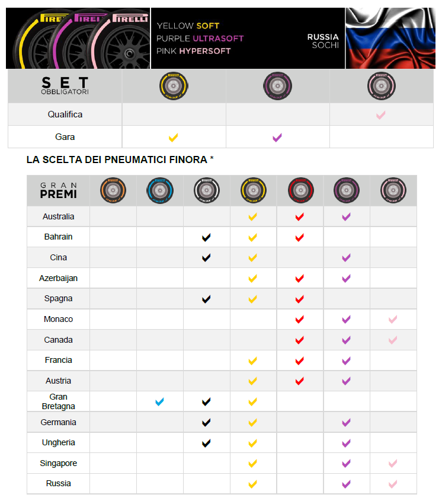Click the pink checkmark in the Monaco row

[x=392, y=320]
